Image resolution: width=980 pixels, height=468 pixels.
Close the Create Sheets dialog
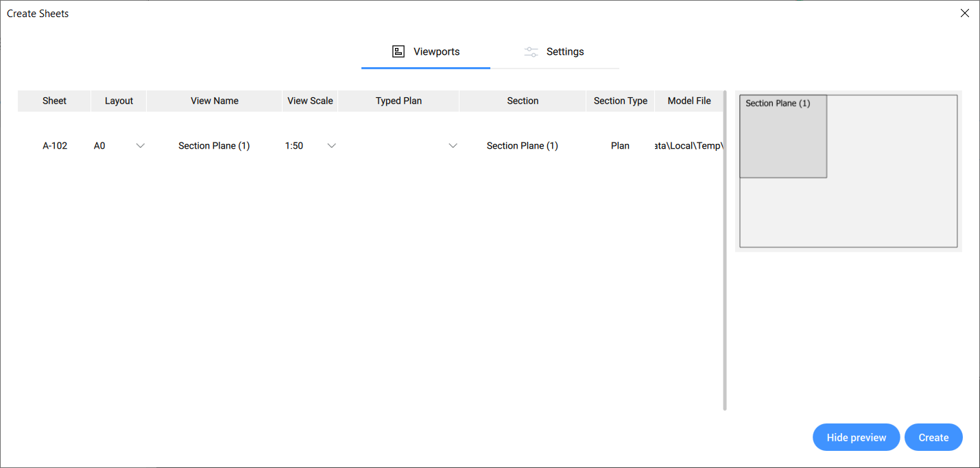click(x=964, y=13)
